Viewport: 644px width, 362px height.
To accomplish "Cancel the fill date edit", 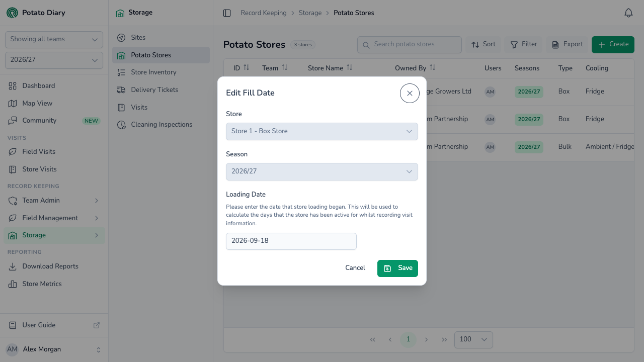I will click(x=355, y=268).
